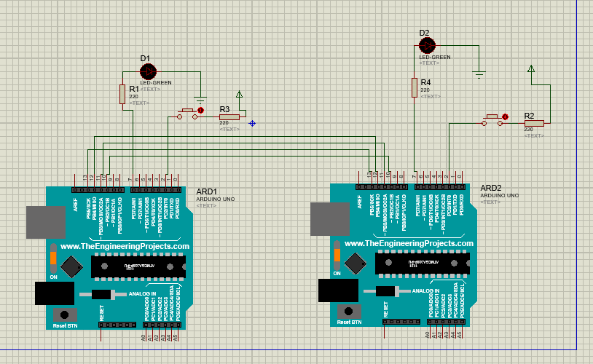Select the D1 green LED symbol
The width and height of the screenshot is (593, 364).
(148, 71)
